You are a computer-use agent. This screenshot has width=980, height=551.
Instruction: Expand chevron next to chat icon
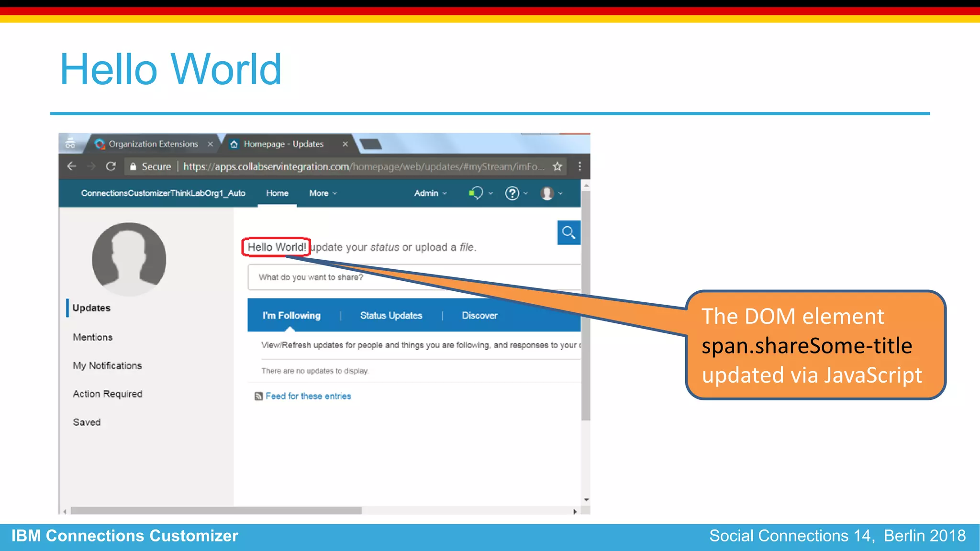point(490,193)
